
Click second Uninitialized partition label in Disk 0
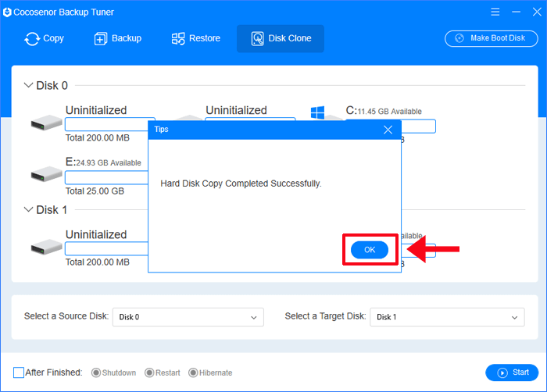[x=236, y=110]
